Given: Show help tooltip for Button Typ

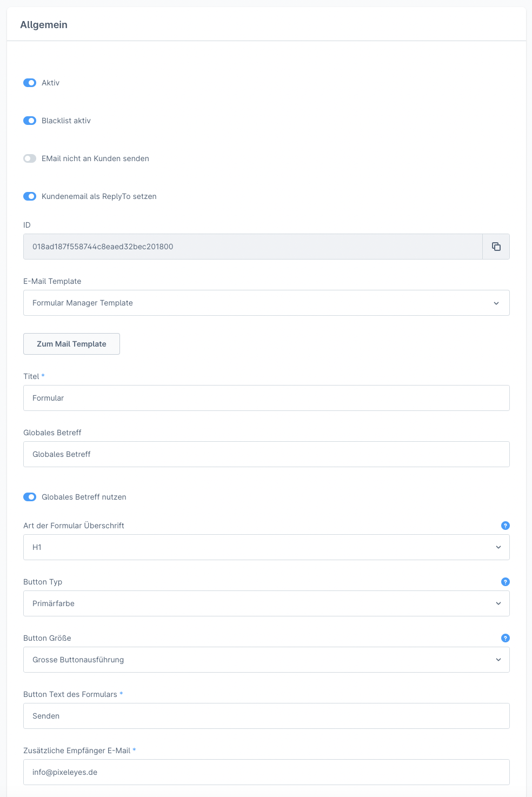Looking at the screenshot, I should tap(505, 582).
